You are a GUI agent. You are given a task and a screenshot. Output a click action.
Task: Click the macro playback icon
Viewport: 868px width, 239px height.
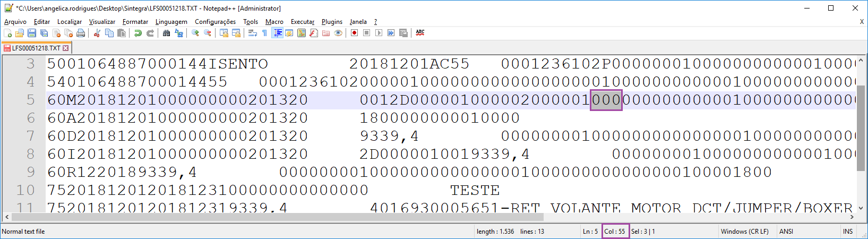click(x=379, y=33)
